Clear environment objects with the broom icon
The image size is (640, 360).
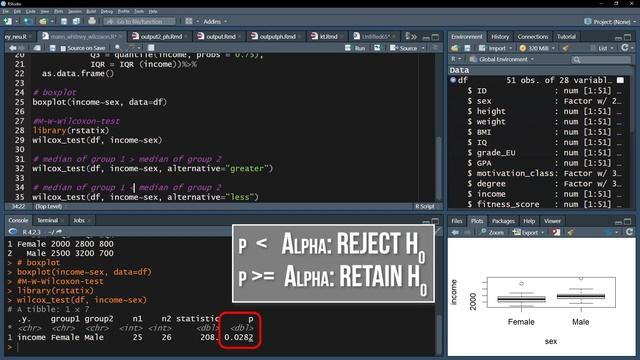coord(566,48)
